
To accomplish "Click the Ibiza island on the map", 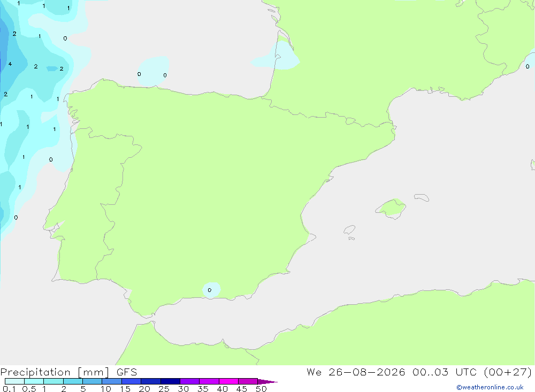I will tap(349, 229).
